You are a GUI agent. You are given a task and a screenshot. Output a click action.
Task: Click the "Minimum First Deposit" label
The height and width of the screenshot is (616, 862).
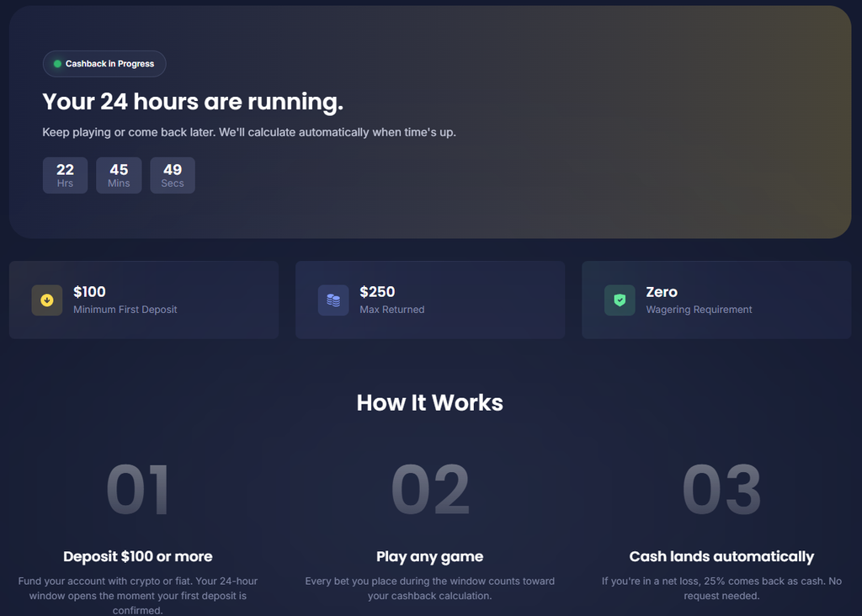pos(125,310)
